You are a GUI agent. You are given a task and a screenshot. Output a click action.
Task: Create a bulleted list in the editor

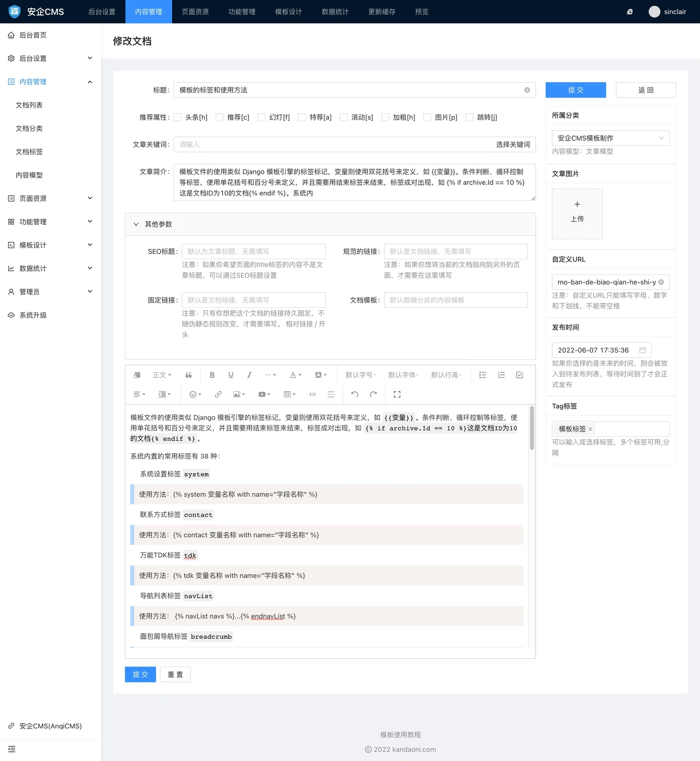click(x=483, y=375)
